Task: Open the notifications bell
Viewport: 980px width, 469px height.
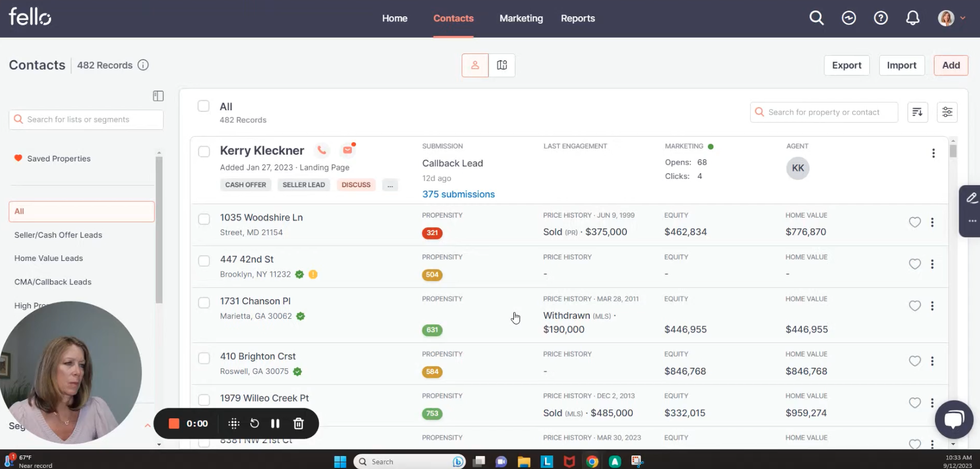Action: click(913, 19)
